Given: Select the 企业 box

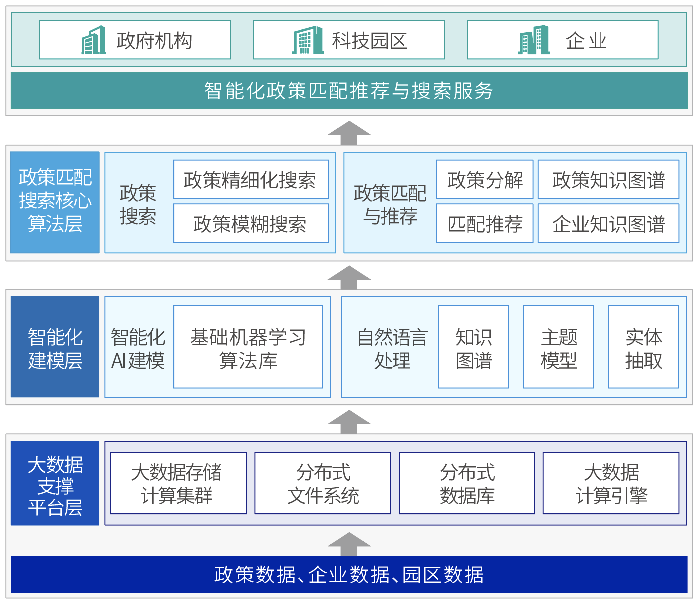Looking at the screenshot, I should pos(563,40).
